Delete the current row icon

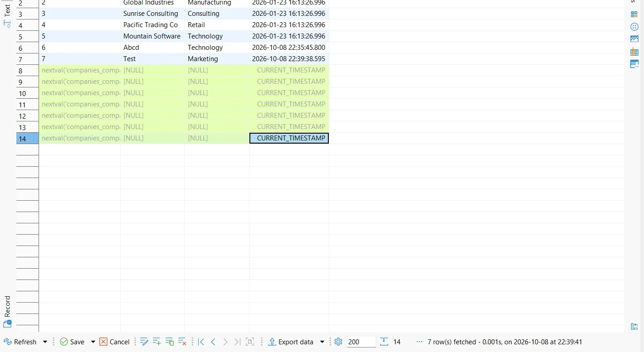pyautogui.click(x=182, y=342)
